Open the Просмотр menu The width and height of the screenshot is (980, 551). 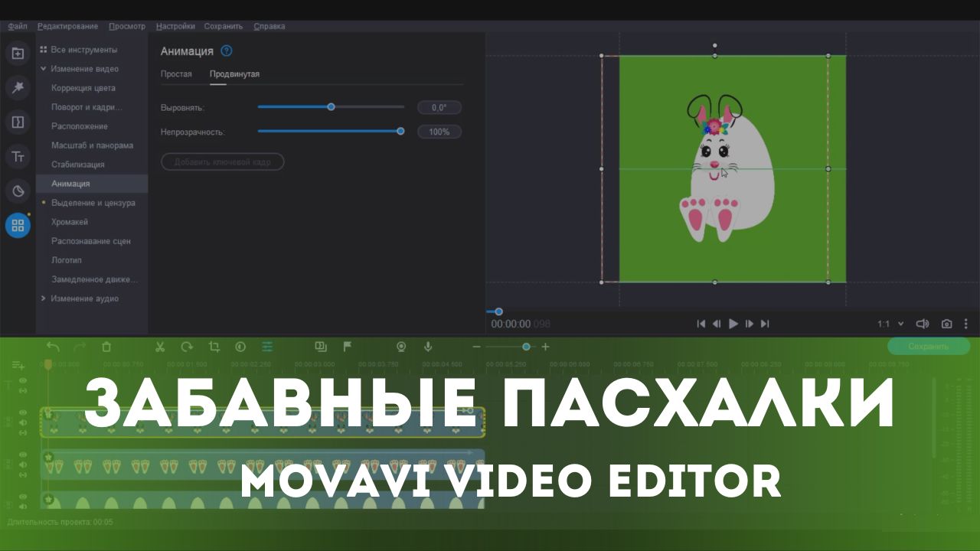[x=127, y=26]
